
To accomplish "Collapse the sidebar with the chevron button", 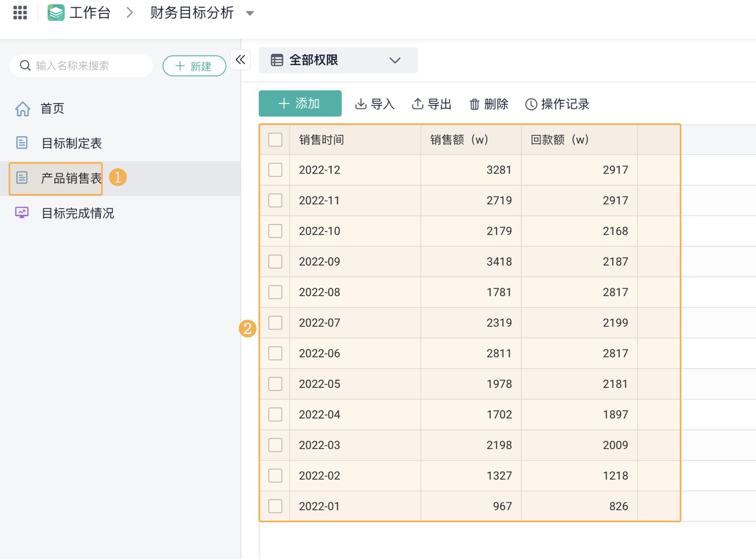I will (241, 60).
